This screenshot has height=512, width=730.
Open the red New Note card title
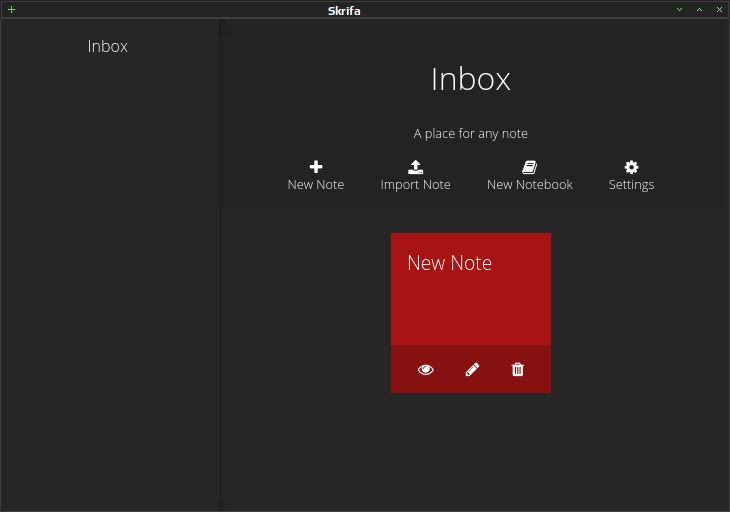[449, 263]
